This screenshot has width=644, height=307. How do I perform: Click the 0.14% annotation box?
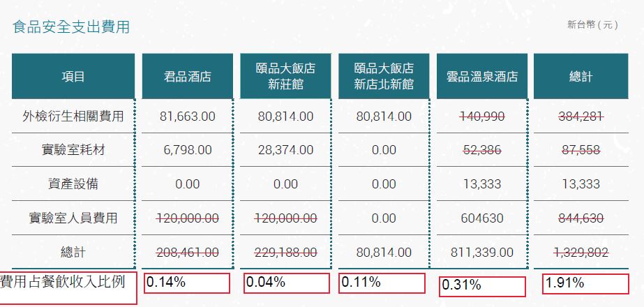187,283
